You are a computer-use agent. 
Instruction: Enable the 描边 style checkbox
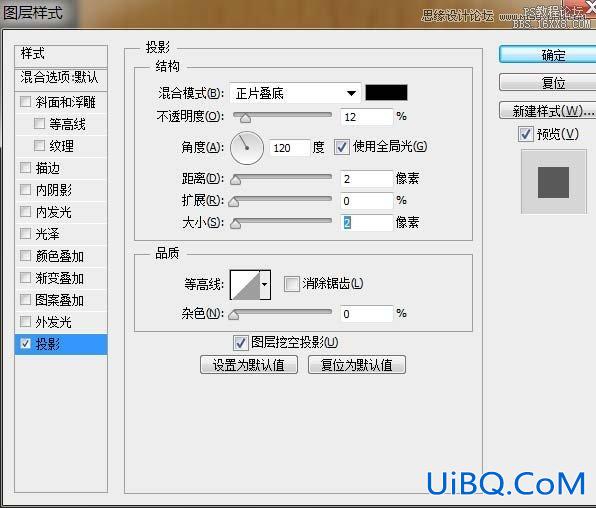pyautogui.click(x=25, y=167)
